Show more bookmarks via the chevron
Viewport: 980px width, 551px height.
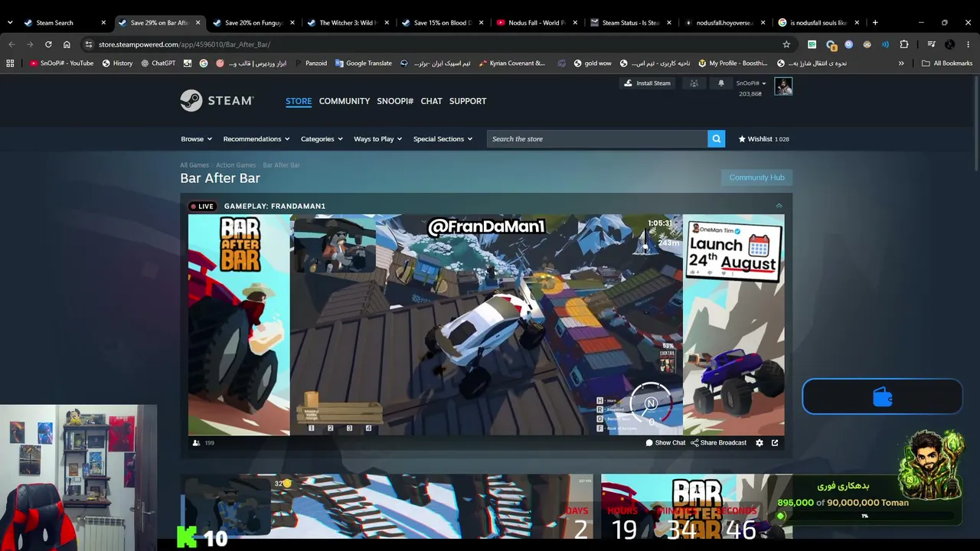point(901,63)
